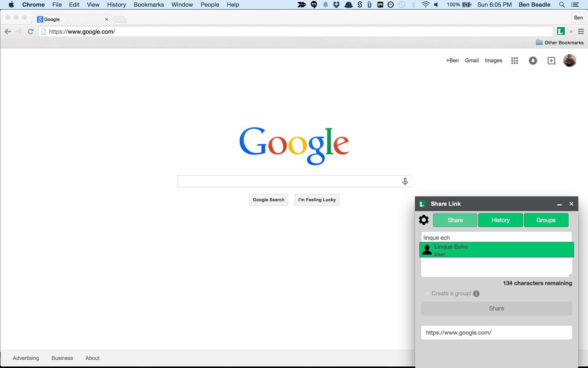Open the Google apps grid
This screenshot has width=588, height=368.
(x=514, y=61)
